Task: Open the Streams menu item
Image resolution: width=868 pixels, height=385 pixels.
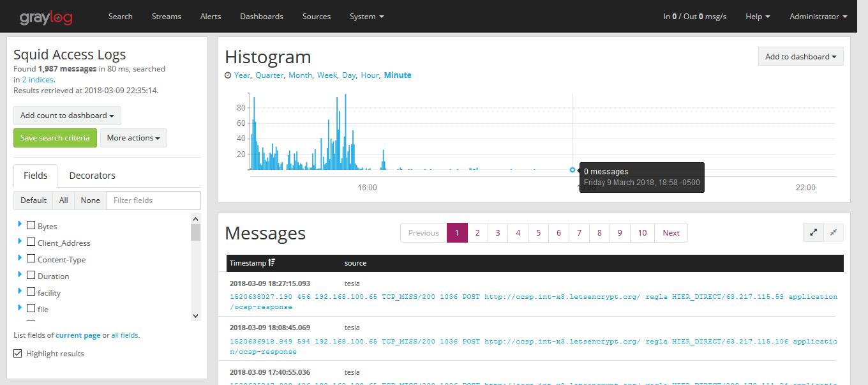Action: pos(166,16)
